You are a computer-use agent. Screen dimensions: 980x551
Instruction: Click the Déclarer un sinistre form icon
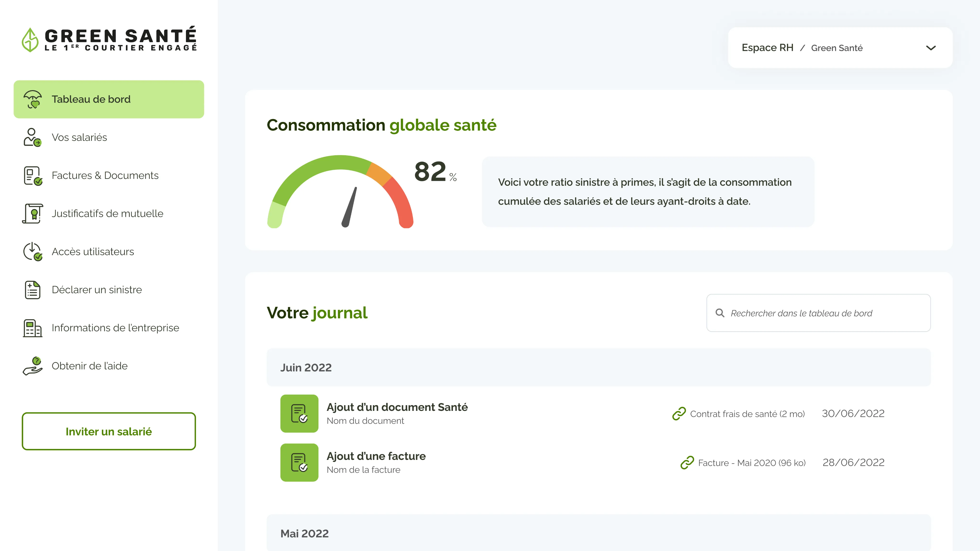[33, 290]
